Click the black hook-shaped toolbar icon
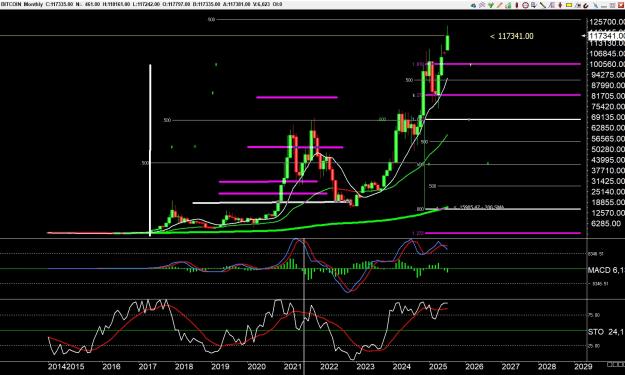Screen dimensions: 625x375 coord(586,6)
